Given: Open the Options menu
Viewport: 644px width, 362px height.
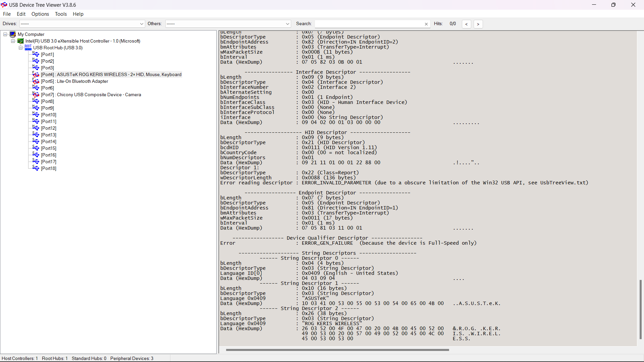Looking at the screenshot, I should point(40,14).
